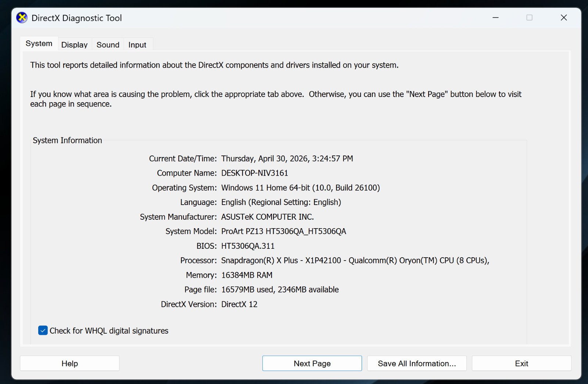Image resolution: width=588 pixels, height=384 pixels.
Task: Uncheck Check for WHQL digital signatures
Action: 43,330
